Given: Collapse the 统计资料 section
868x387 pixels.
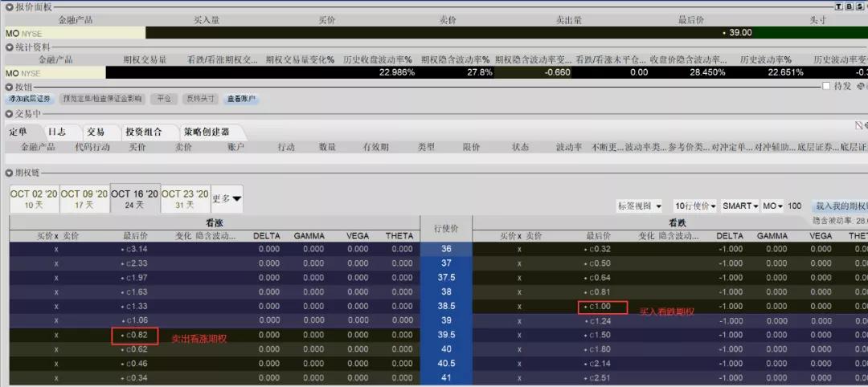Looking at the screenshot, I should click(x=10, y=47).
